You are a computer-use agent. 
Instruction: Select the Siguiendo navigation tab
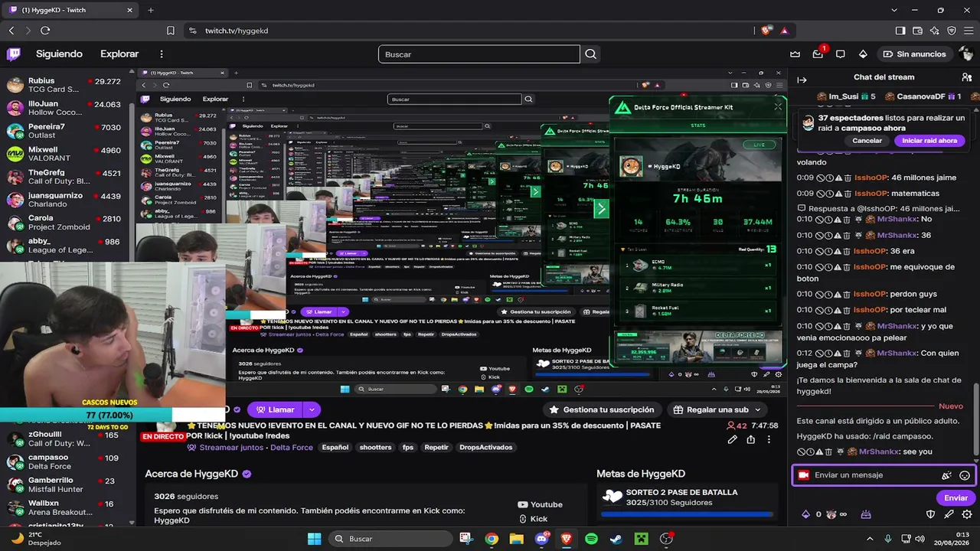(59, 54)
